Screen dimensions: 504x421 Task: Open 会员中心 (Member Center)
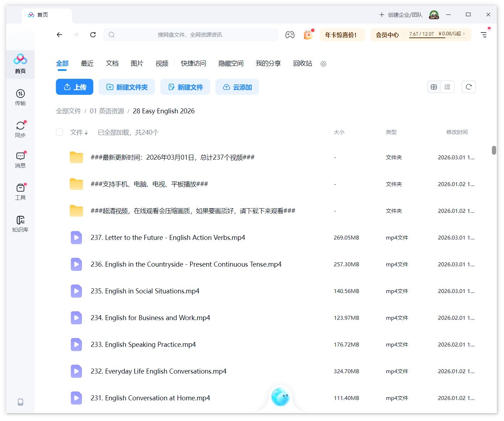click(x=387, y=35)
